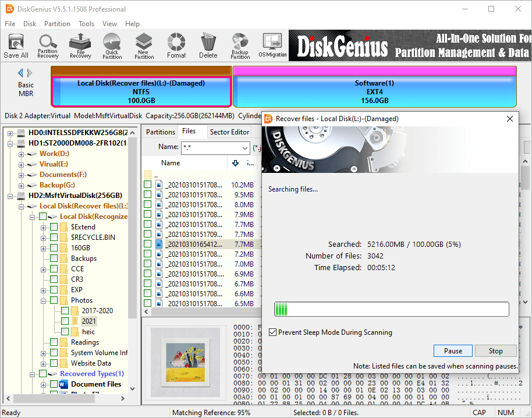Close the Recover files dialog
Viewport: 532px width, 418px height.
510,119
